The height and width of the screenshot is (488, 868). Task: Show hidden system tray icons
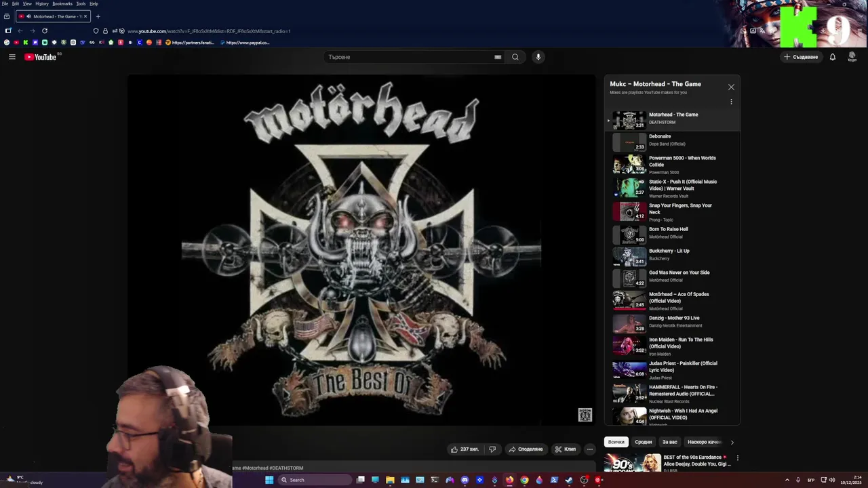787,480
